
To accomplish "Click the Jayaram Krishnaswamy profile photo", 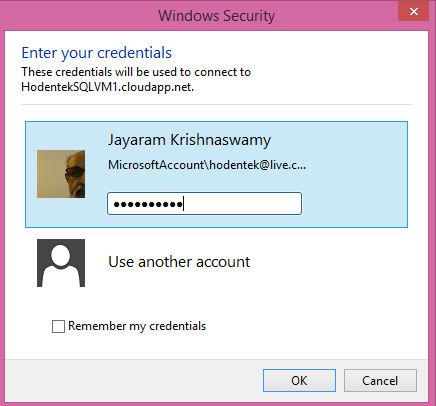I will pyautogui.click(x=61, y=174).
